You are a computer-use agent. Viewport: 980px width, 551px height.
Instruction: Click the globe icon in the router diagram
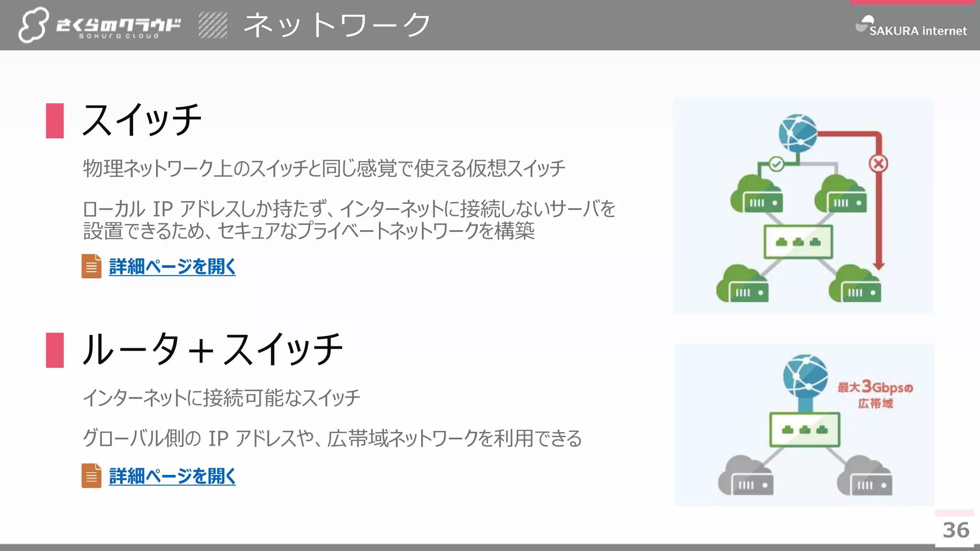point(805,376)
